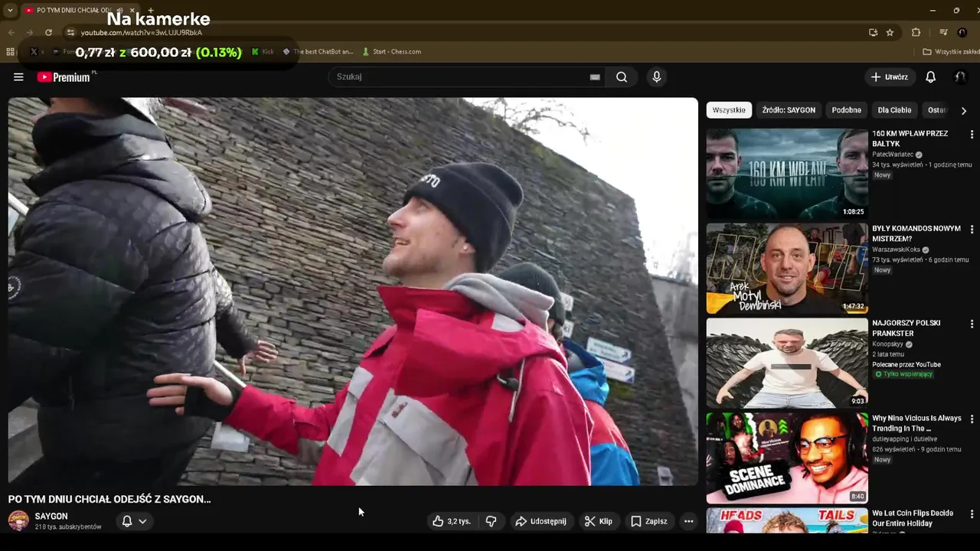Click the PO TYM DNIU CHCIAŁ ODEJŚĆ video title
This screenshot has width=980, height=551.
(109, 499)
